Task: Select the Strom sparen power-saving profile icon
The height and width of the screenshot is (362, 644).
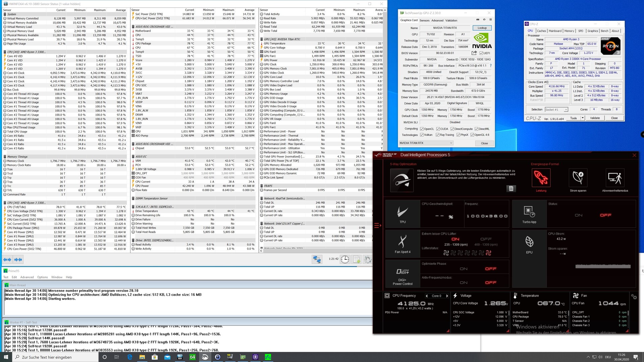Action: [578, 178]
